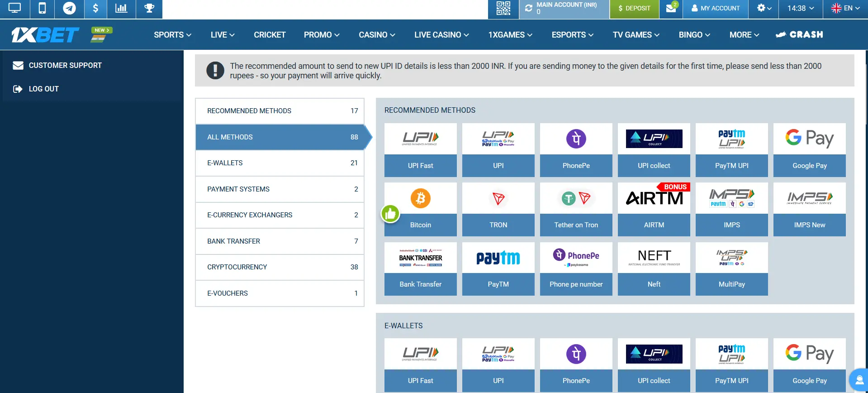Choose Bitcoin payment method

pos(421,209)
